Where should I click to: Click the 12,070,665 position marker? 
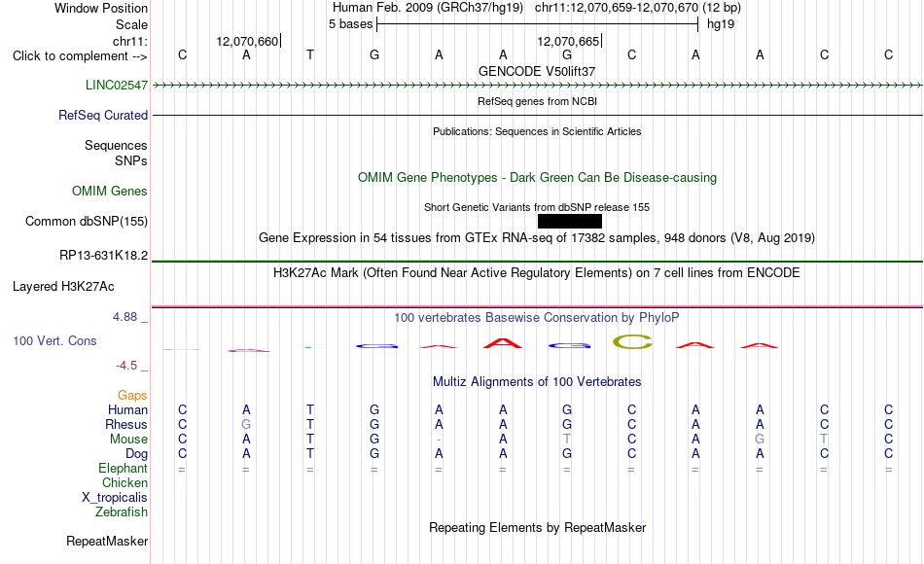tap(568, 41)
